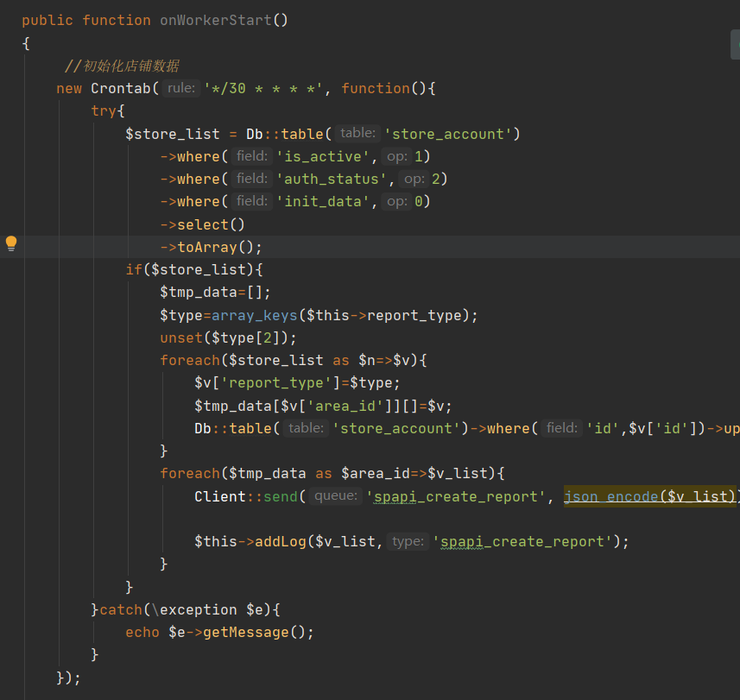Click the '*/30 * * * *' cron rule string
Viewport: 740px width, 700px height.
click(263, 88)
